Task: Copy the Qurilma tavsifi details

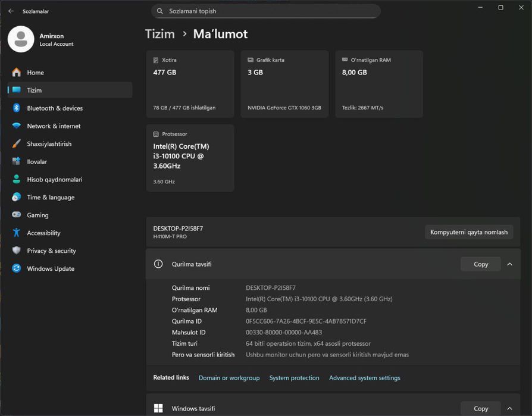Action: [x=481, y=264]
